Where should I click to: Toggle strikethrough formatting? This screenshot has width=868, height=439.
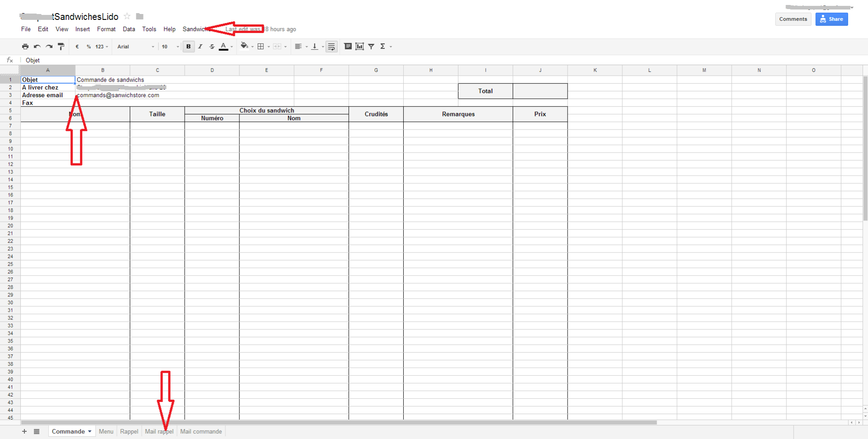[x=212, y=46]
